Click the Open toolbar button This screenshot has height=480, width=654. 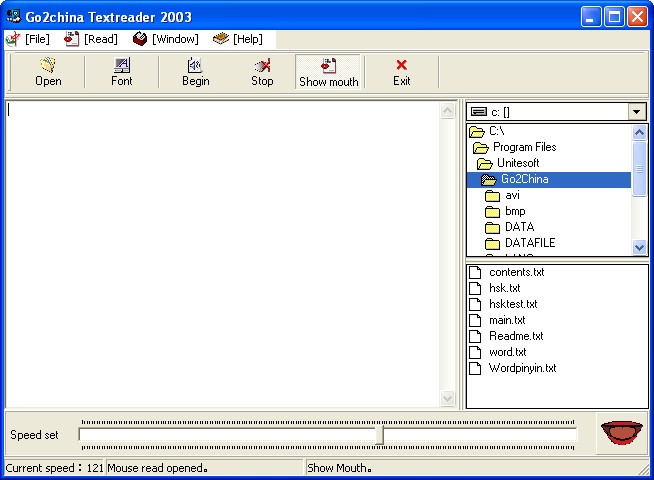pos(48,72)
